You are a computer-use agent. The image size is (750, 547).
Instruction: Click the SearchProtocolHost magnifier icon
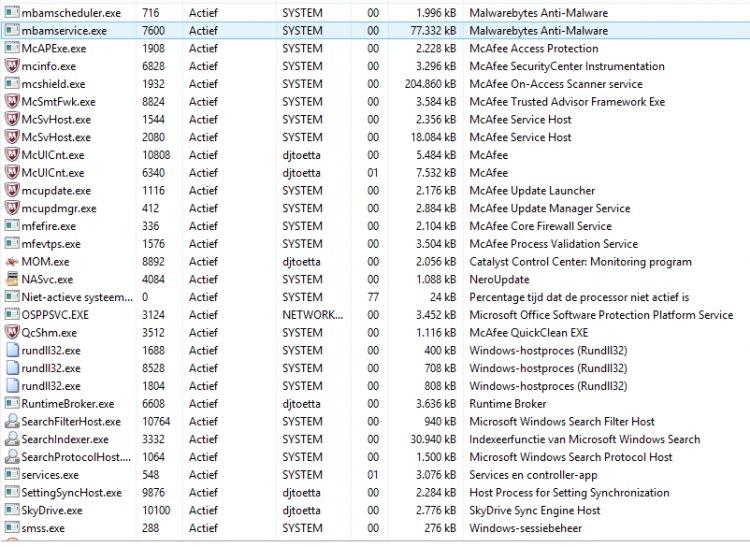[11, 457]
